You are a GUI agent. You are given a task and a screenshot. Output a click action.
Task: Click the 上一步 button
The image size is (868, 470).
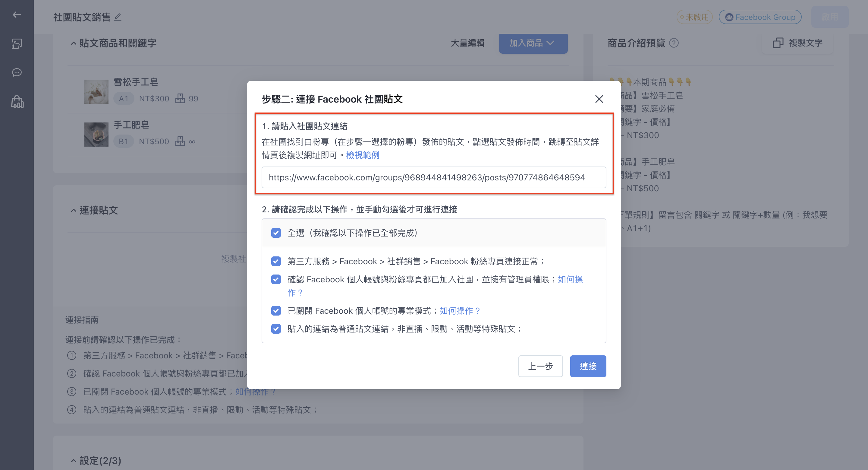click(540, 366)
